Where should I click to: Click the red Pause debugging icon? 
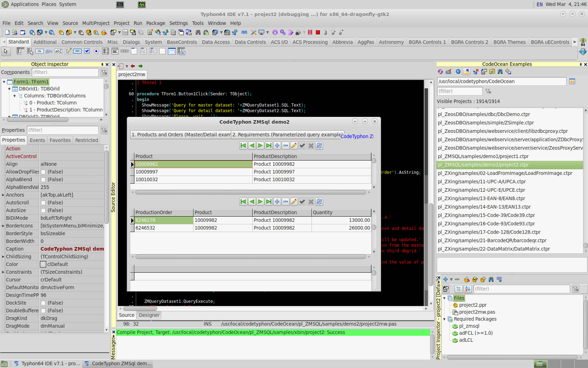[310, 32]
